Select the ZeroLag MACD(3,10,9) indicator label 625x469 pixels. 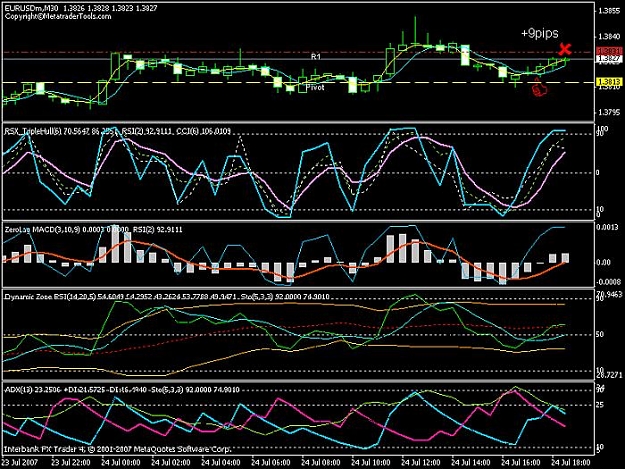click(x=42, y=230)
